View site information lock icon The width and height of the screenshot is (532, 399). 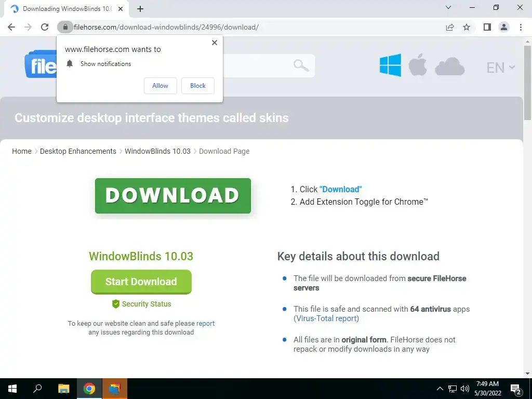tap(65, 27)
